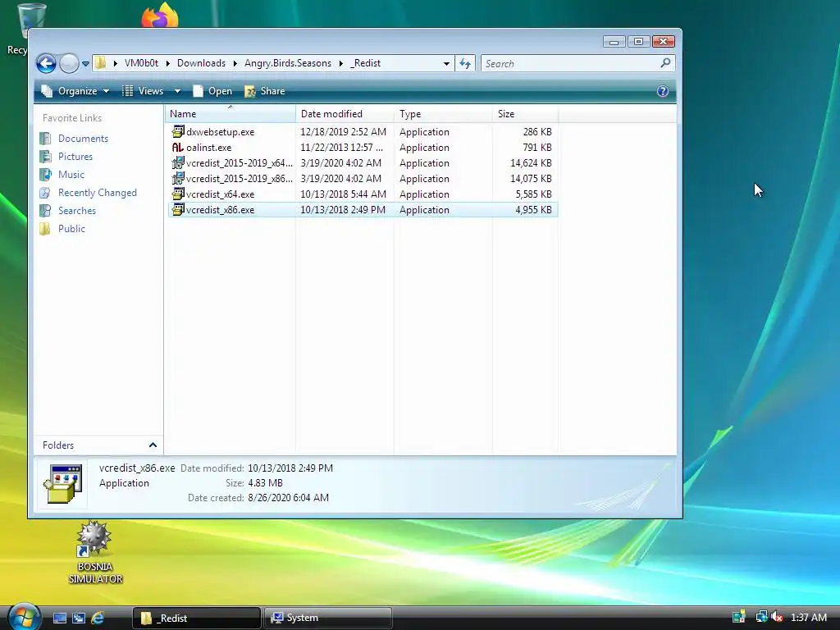The image size is (840, 630).
Task: Click the Views button
Action: click(143, 91)
